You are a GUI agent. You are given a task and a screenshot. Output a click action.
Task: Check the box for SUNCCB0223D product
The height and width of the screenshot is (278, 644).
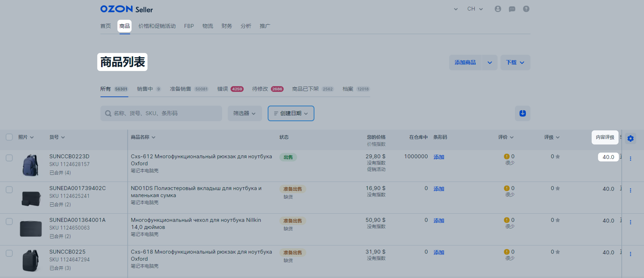[9, 158]
